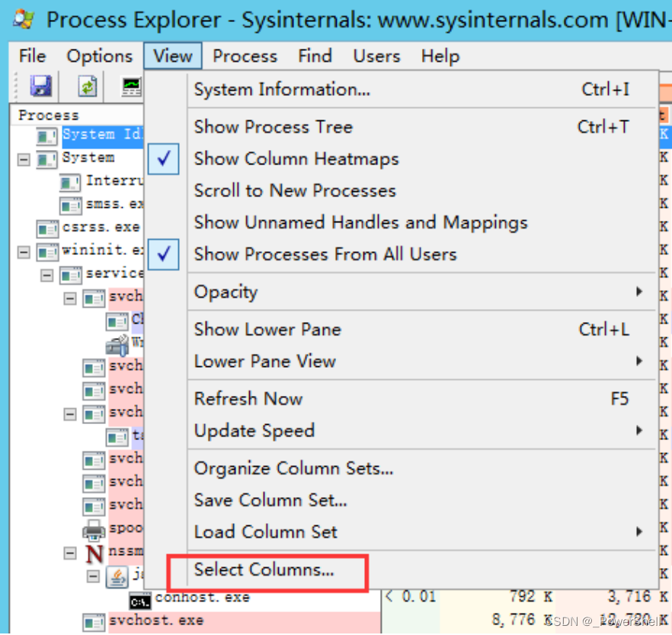Expand the Update Speed submenu
Image resolution: width=672 pixels, height=635 pixels.
(401, 431)
